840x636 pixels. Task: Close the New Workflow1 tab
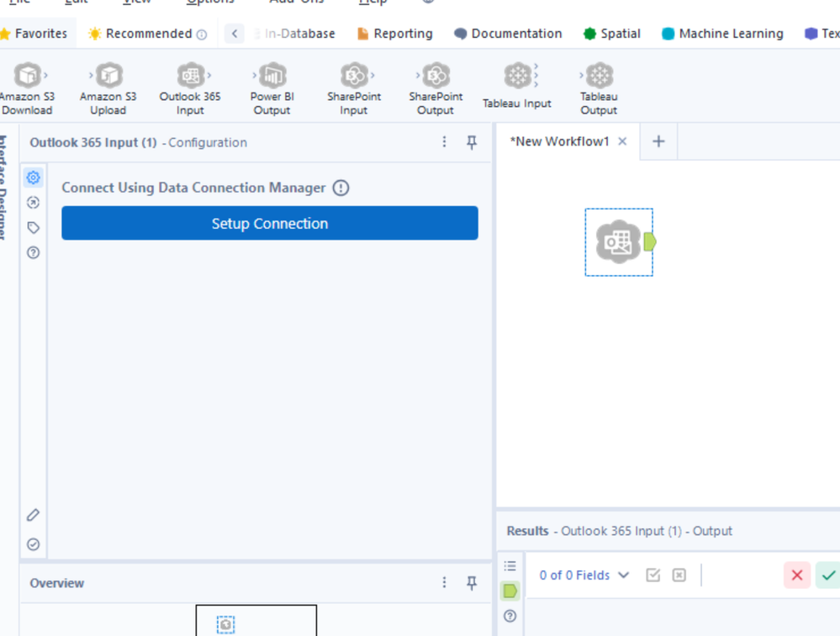point(622,141)
